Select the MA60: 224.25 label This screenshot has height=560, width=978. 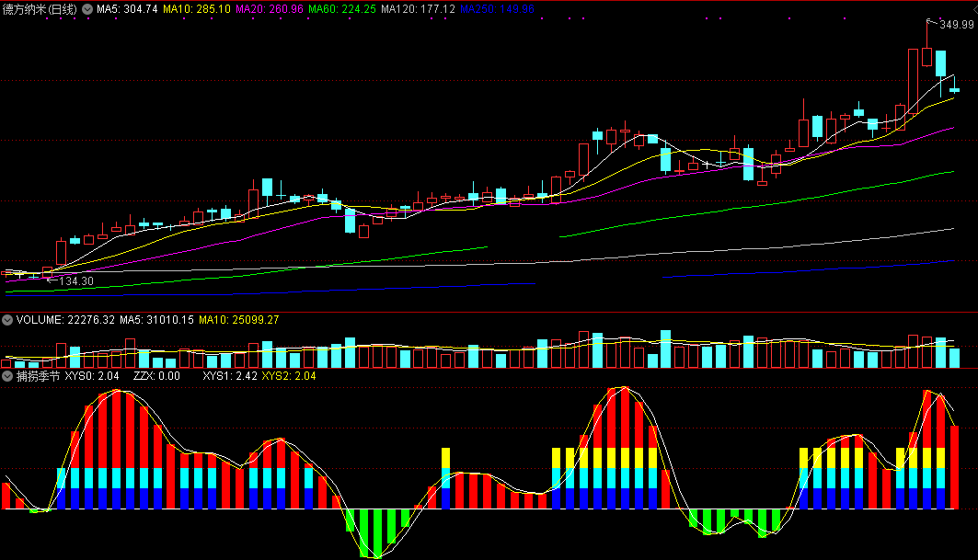[x=342, y=9]
